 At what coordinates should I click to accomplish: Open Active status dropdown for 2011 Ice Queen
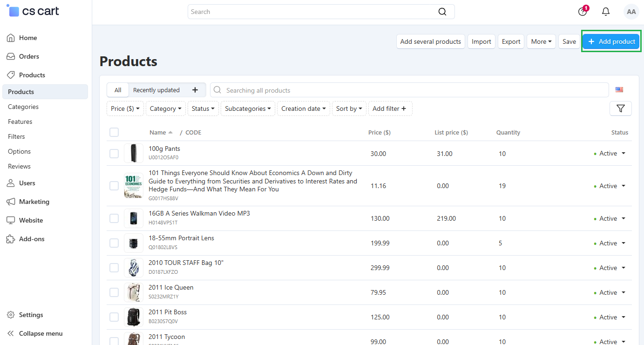pos(610,292)
